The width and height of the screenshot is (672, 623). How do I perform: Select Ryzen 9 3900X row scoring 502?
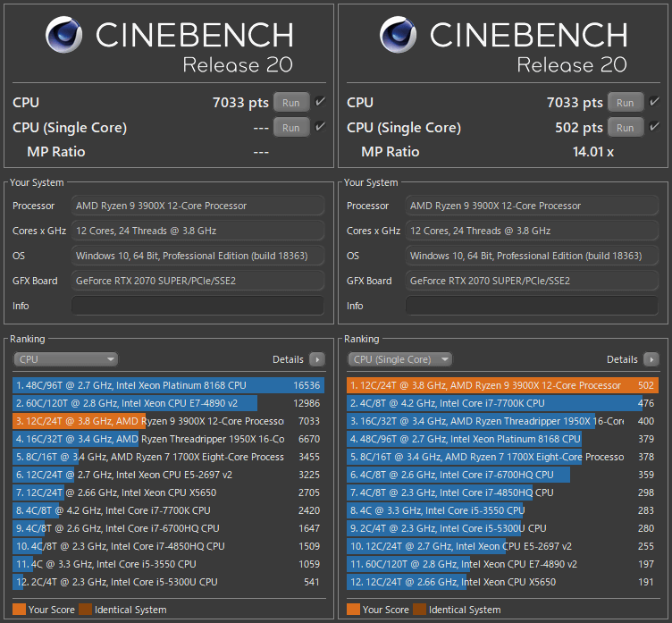coord(503,385)
